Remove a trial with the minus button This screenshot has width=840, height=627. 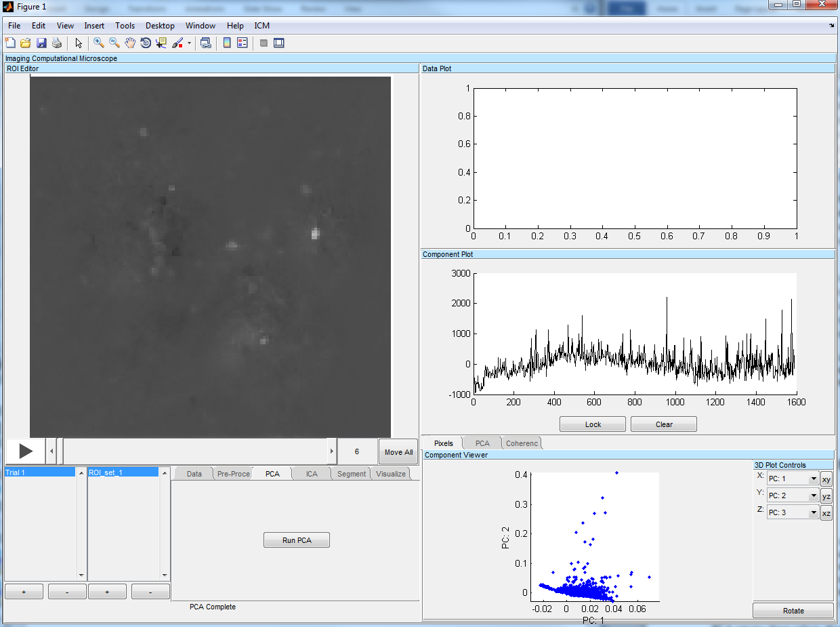67,592
